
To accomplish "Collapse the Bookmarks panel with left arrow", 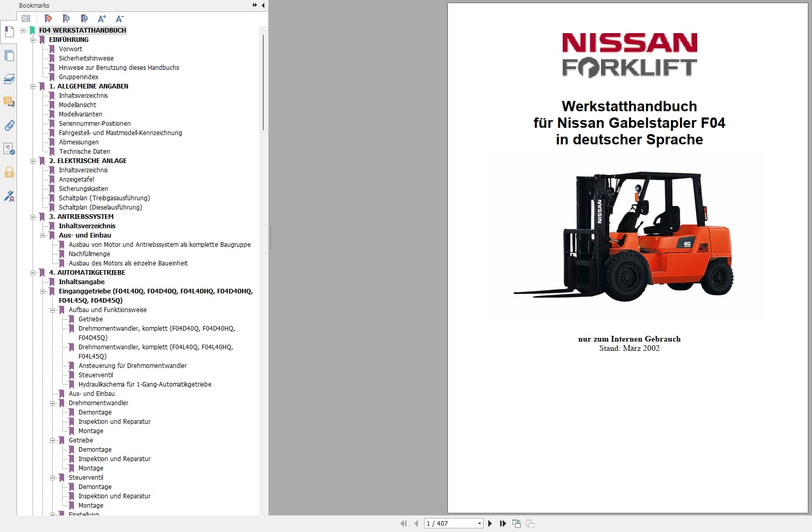I will 263,5.
